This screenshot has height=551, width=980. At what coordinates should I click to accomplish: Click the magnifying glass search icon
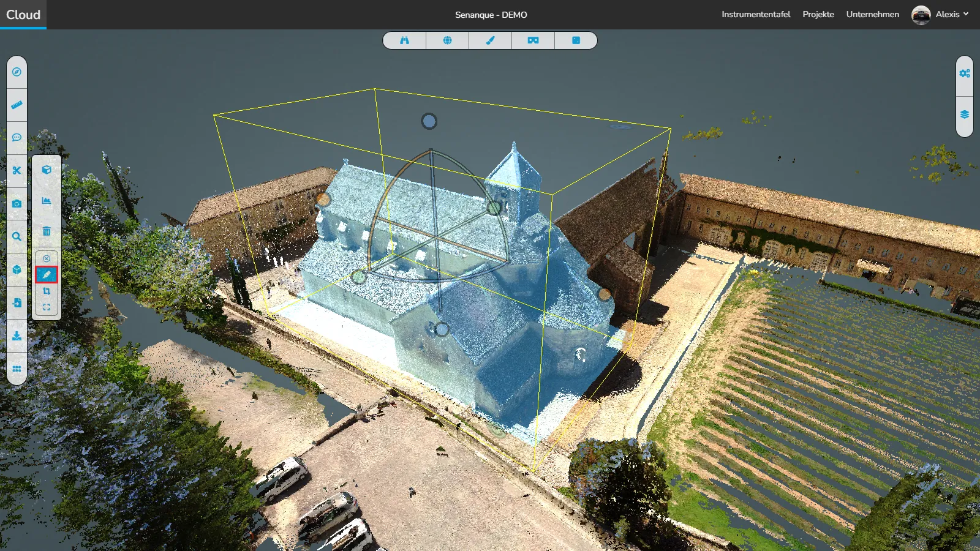point(17,236)
